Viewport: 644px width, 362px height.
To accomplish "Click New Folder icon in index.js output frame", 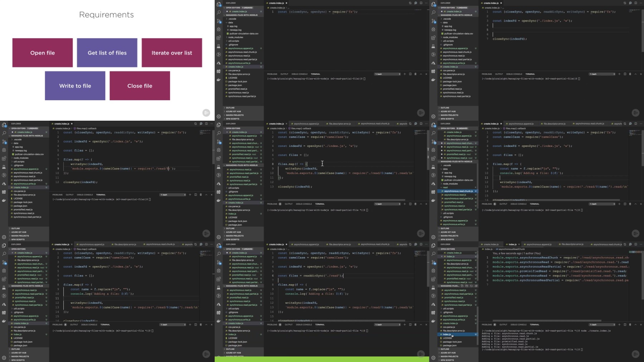I will coord(467,286).
